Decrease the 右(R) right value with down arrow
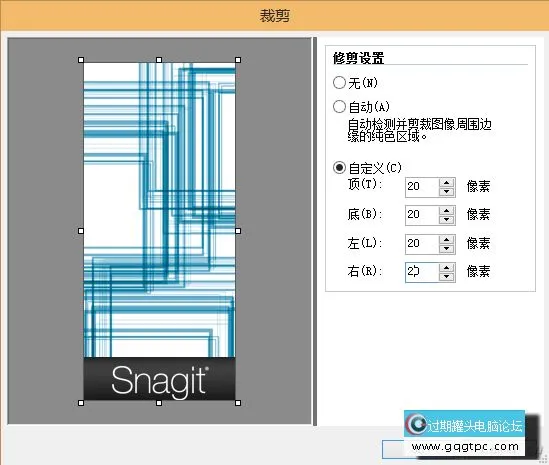This screenshot has width=549, height=465. 446,277
